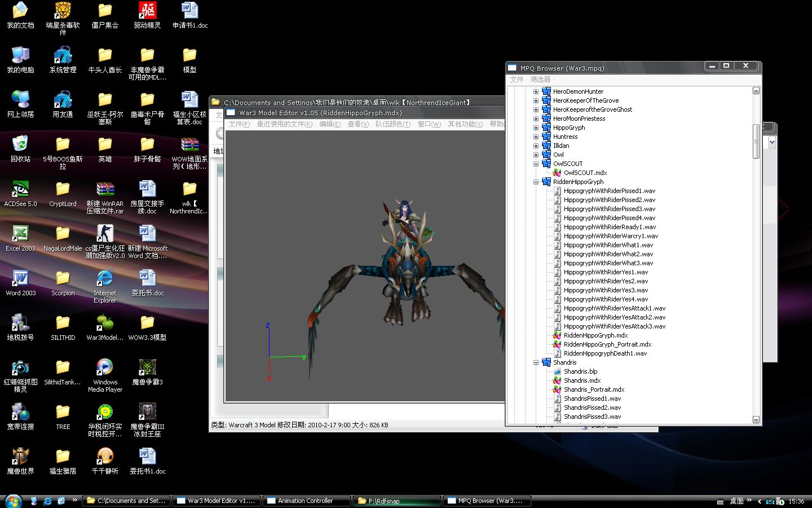Open the Windows Media Player shortcut

(x=105, y=375)
